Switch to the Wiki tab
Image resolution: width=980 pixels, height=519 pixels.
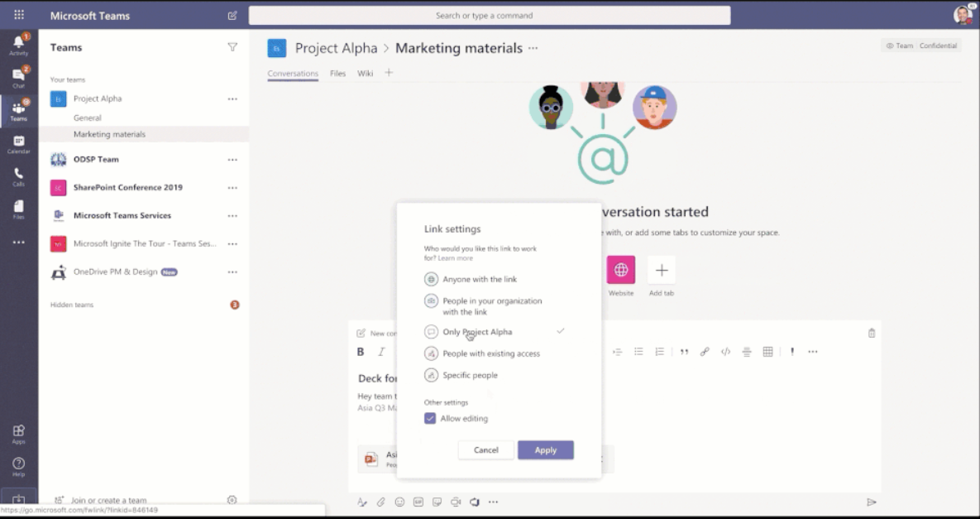point(365,74)
